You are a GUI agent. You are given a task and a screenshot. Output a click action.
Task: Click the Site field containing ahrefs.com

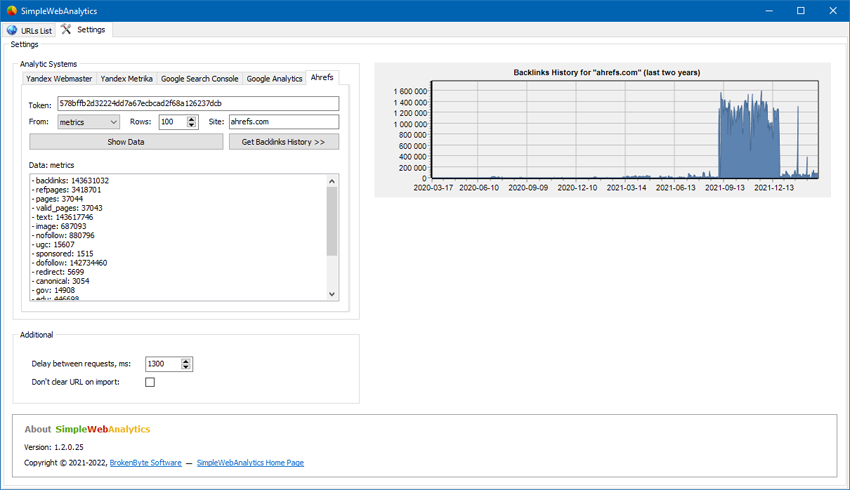point(283,122)
